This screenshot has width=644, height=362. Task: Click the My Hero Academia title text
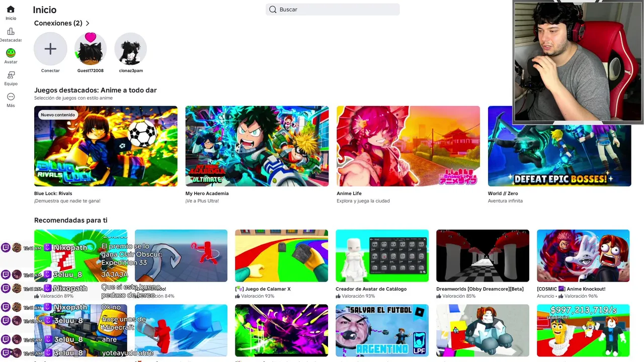[x=207, y=194]
